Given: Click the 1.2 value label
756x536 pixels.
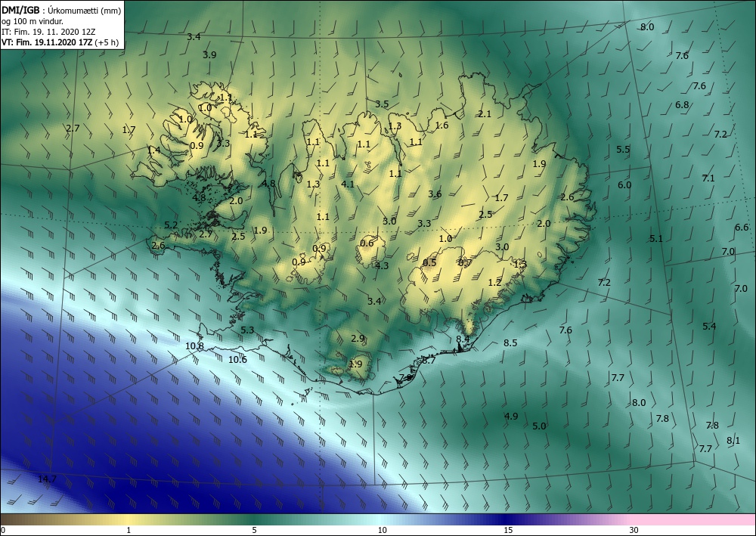Looking at the screenshot, I should point(494,283).
